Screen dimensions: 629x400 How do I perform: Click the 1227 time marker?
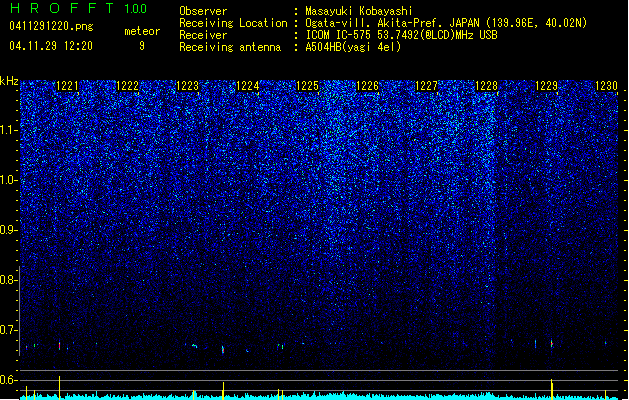[427, 86]
